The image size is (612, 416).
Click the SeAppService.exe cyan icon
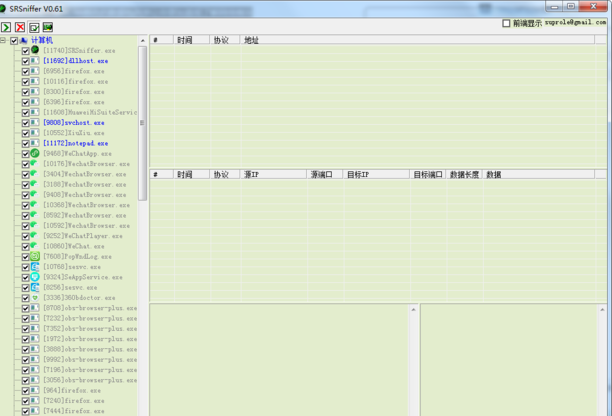pos(35,277)
